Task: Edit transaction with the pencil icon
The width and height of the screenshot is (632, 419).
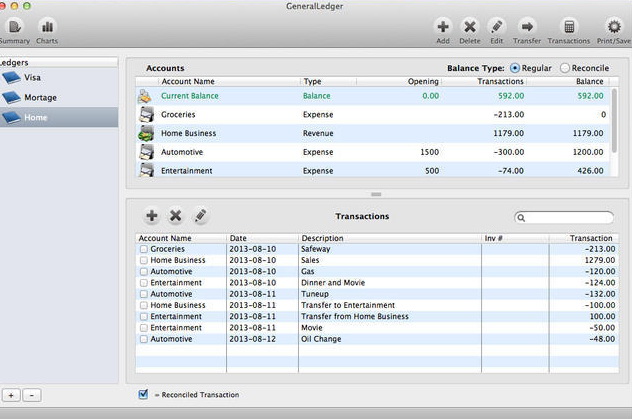Action: tap(200, 216)
